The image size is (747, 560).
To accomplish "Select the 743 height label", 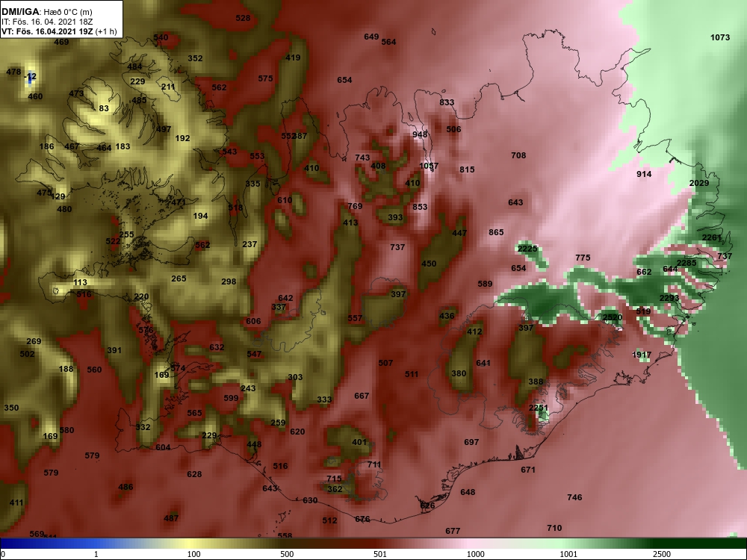I will pos(362,158).
